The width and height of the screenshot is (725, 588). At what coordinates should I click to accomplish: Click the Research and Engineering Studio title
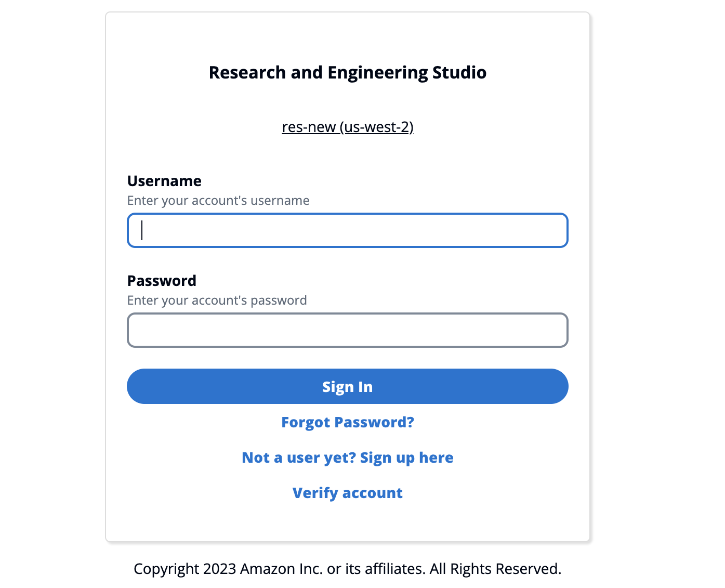point(347,72)
